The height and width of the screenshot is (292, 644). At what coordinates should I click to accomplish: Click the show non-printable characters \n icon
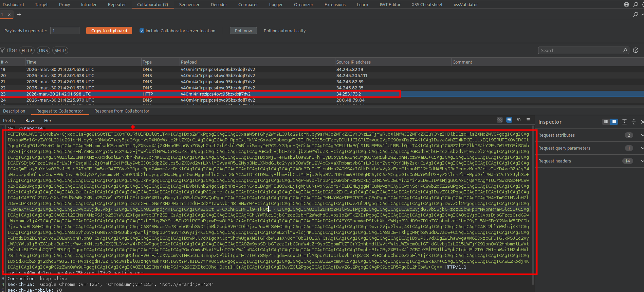[518, 120]
